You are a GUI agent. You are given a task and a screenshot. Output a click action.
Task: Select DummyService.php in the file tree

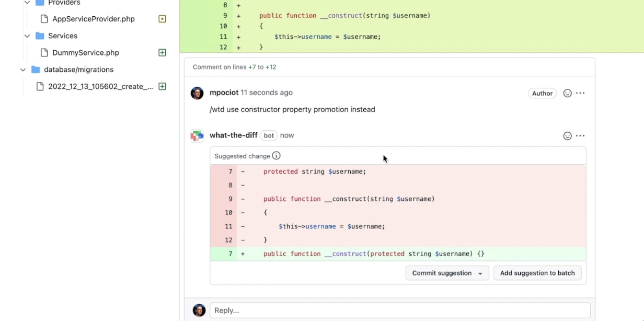(85, 53)
